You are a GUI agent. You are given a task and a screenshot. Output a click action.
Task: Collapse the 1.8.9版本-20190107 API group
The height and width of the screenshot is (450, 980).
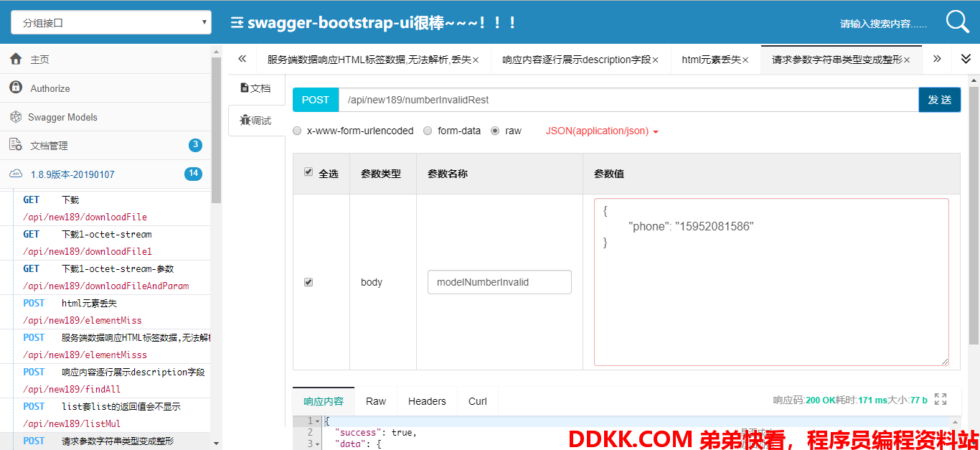tap(105, 174)
